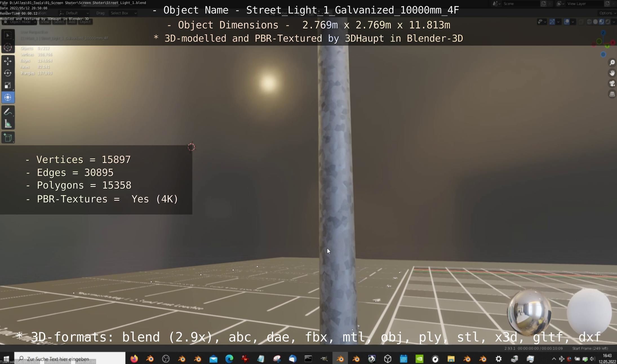Click the Windows search box
Image resolution: width=617 pixels, height=364 pixels.
coord(70,359)
